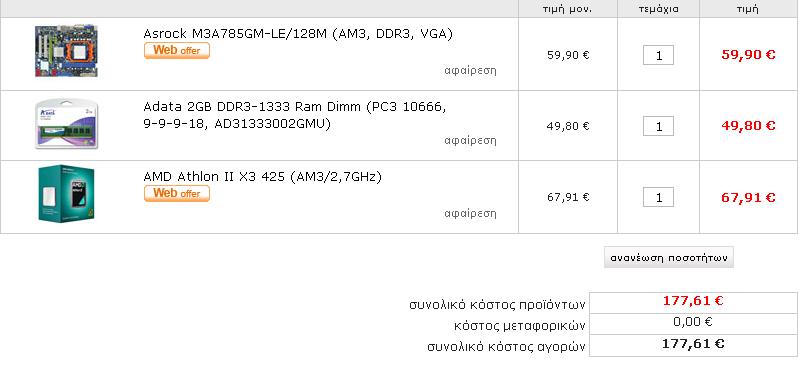This screenshot has width=799, height=371.
Task: Click the ανανέωση ποσοτήτων button
Action: (669, 257)
